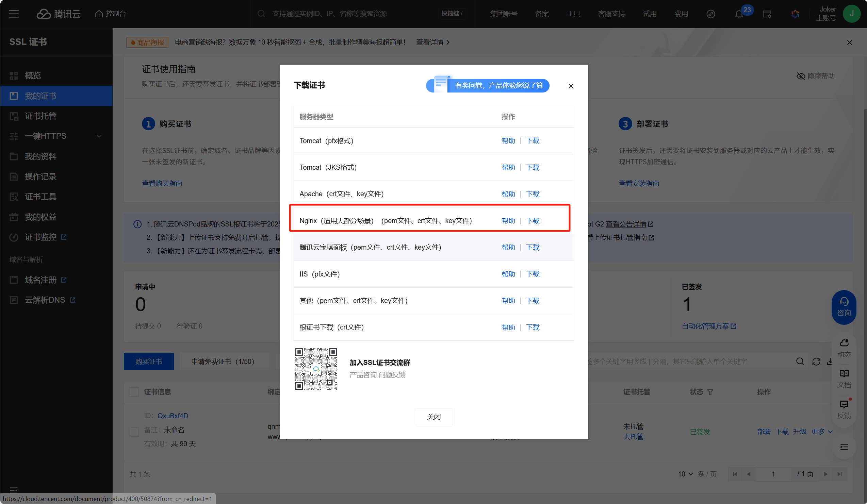Open the 咨询 headset support button
This screenshot has width=867, height=504.
(844, 307)
